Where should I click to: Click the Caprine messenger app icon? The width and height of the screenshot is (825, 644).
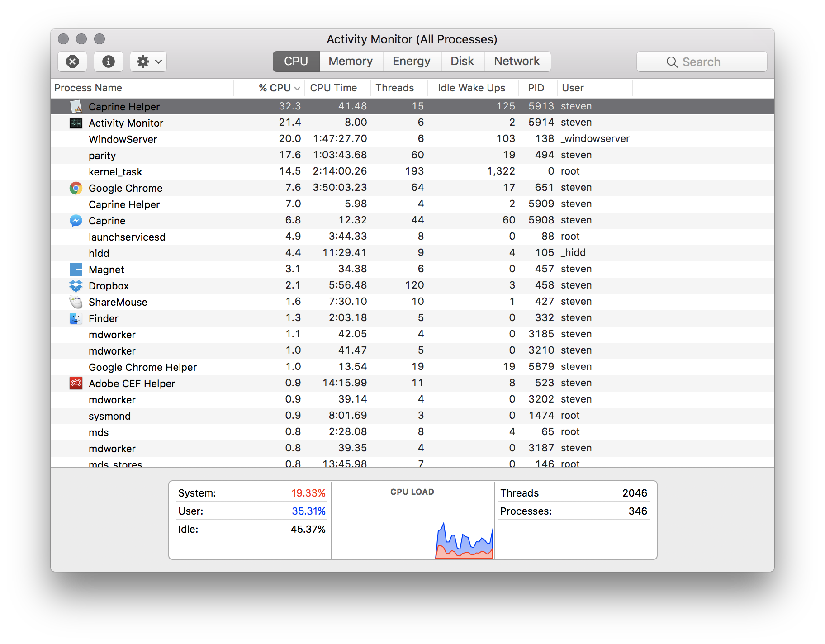[x=76, y=220]
